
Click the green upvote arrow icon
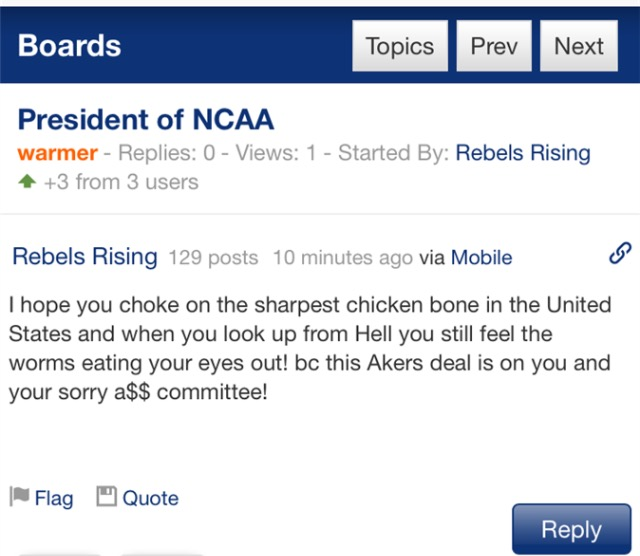click(27, 182)
